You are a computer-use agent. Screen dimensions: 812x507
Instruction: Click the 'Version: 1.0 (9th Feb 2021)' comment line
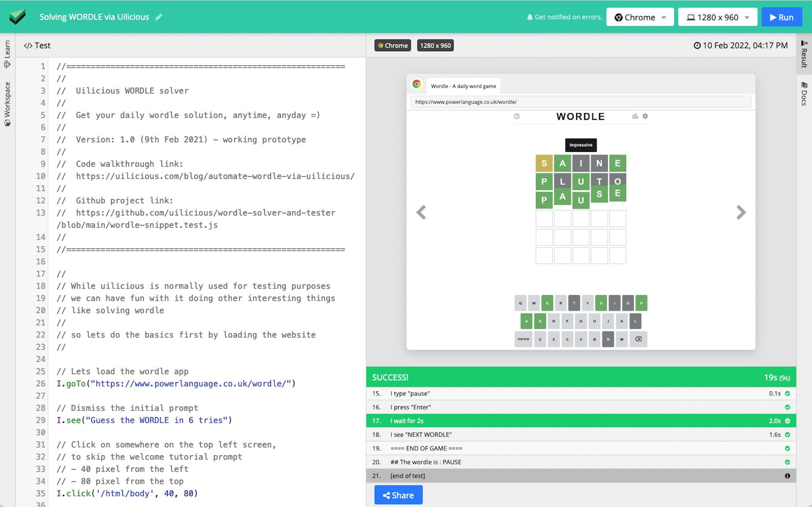(181, 139)
